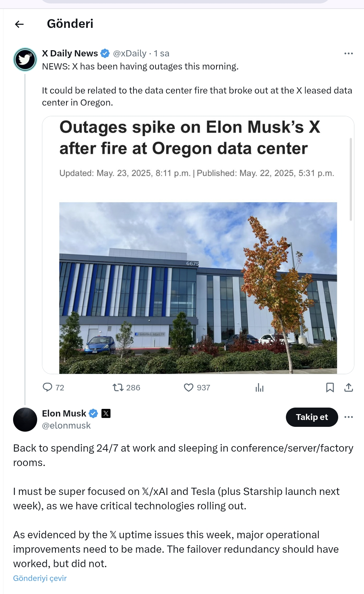The width and height of the screenshot is (364, 594).
Task: Click the X Daily News display name
Action: click(70, 54)
